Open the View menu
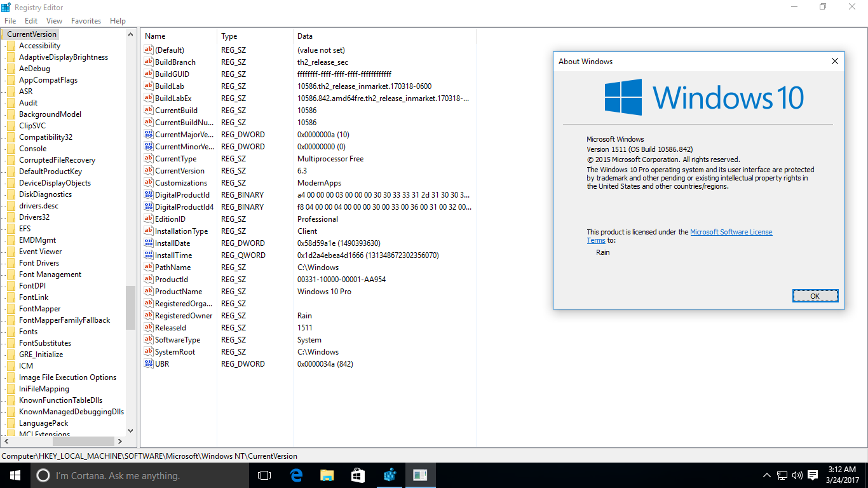 click(55, 21)
